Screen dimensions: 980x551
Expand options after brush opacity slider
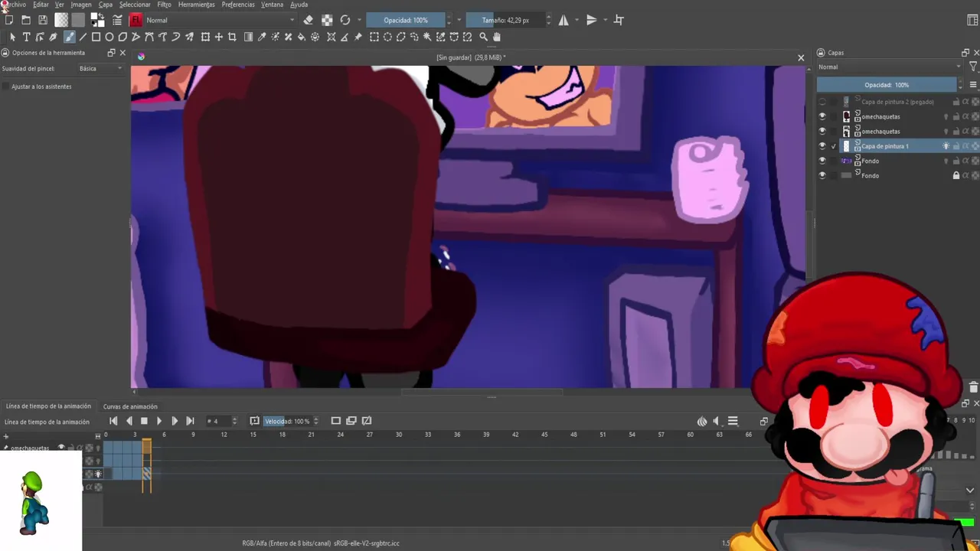point(459,20)
